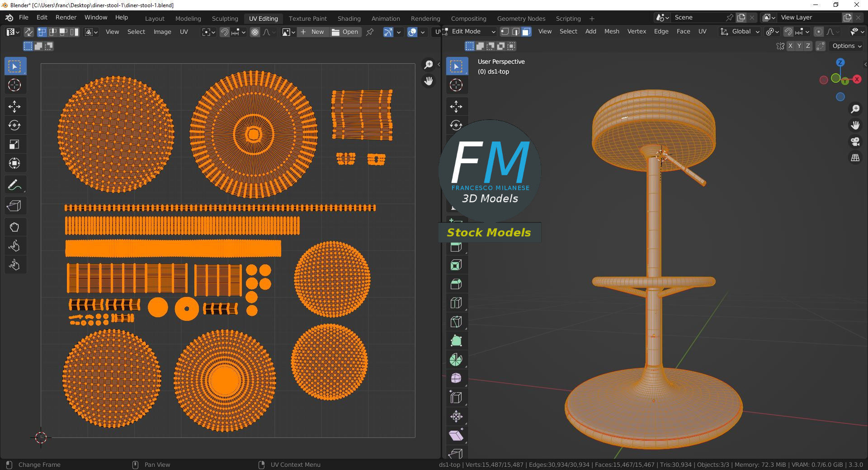The image size is (868, 470).
Task: Choose UV island selection mode
Action: pos(75,32)
